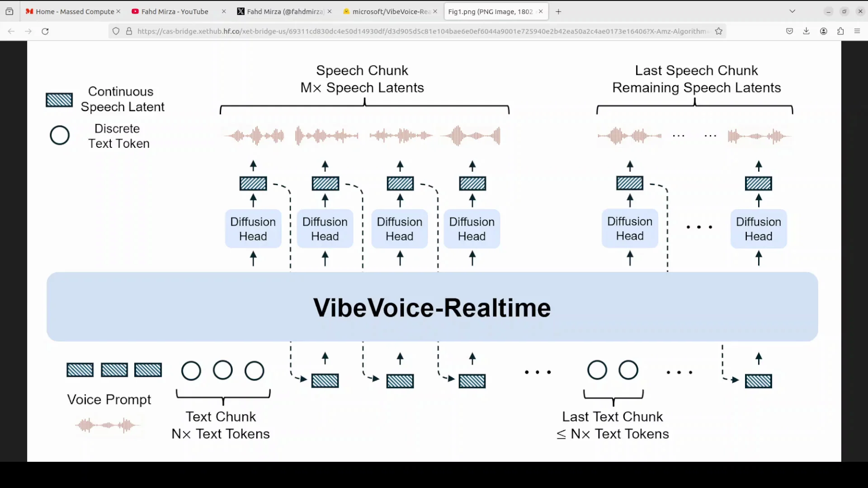
Task: Switch to Fahd Mirza - YouTube tab
Action: (x=175, y=11)
